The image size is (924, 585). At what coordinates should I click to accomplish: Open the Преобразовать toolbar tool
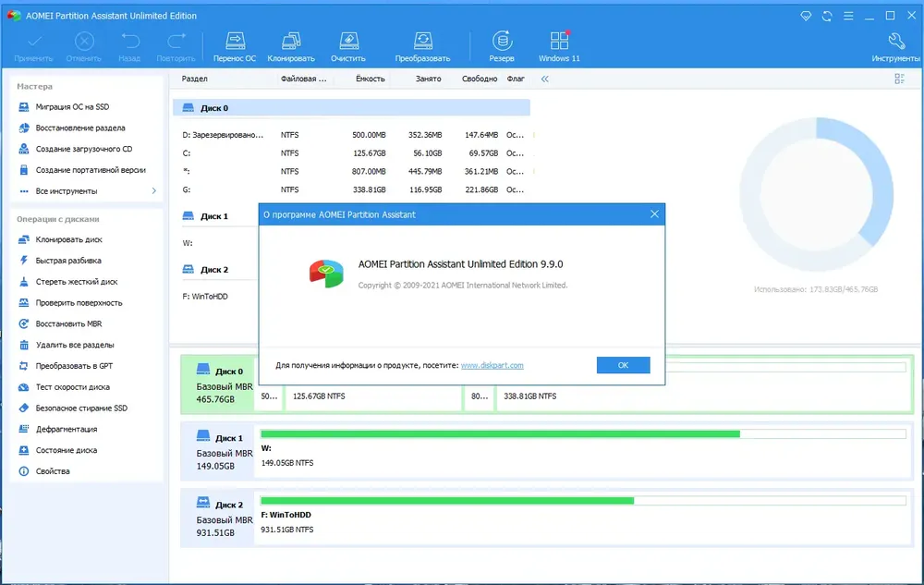[422, 46]
